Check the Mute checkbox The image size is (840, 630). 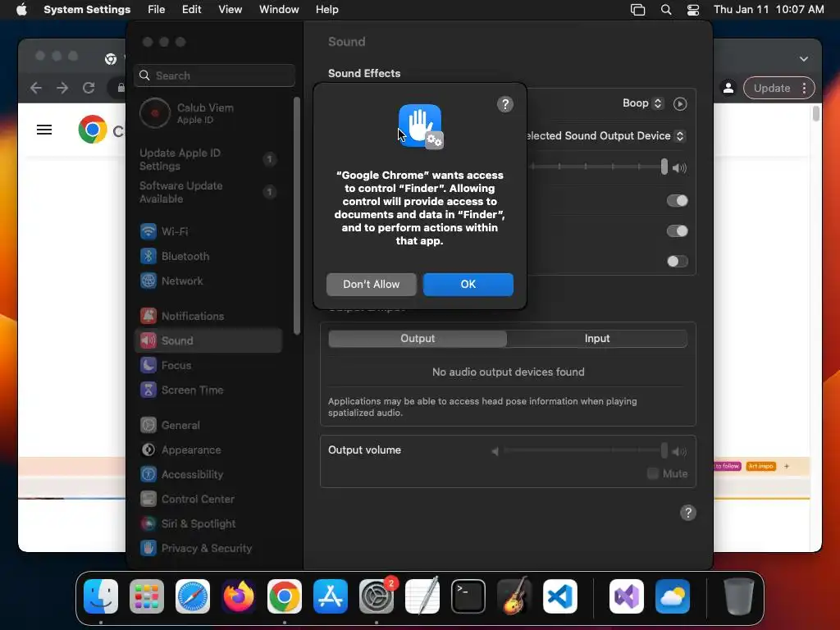[652, 473]
